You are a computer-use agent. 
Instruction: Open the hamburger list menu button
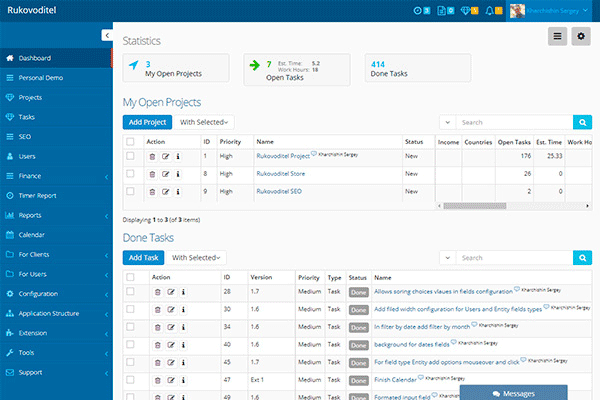pyautogui.click(x=558, y=37)
